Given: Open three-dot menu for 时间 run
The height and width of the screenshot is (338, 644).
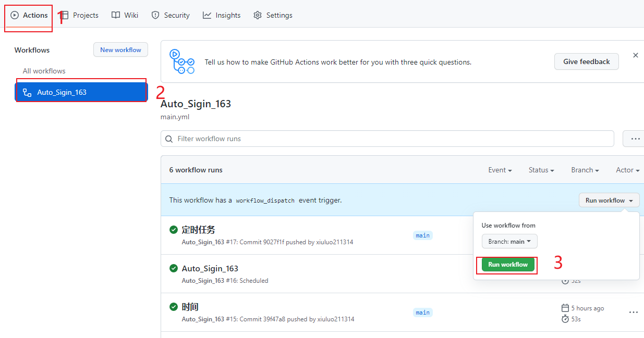Looking at the screenshot, I should click(x=633, y=312).
